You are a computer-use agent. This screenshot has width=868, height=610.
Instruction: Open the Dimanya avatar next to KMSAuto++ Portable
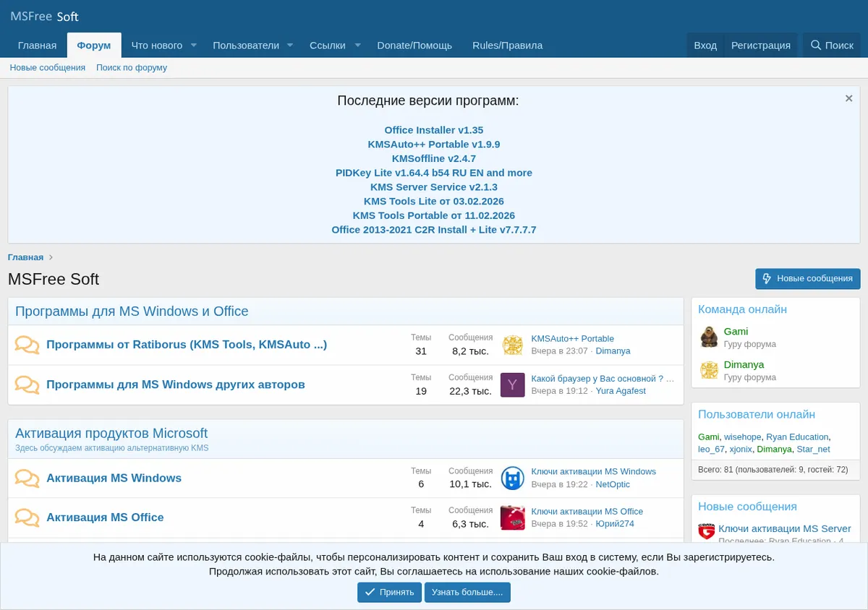coord(512,345)
